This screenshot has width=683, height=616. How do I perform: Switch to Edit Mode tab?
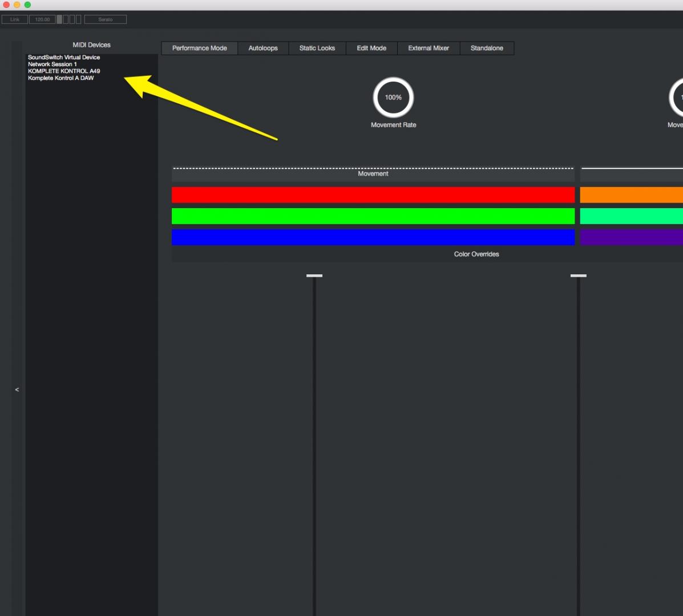(x=371, y=48)
